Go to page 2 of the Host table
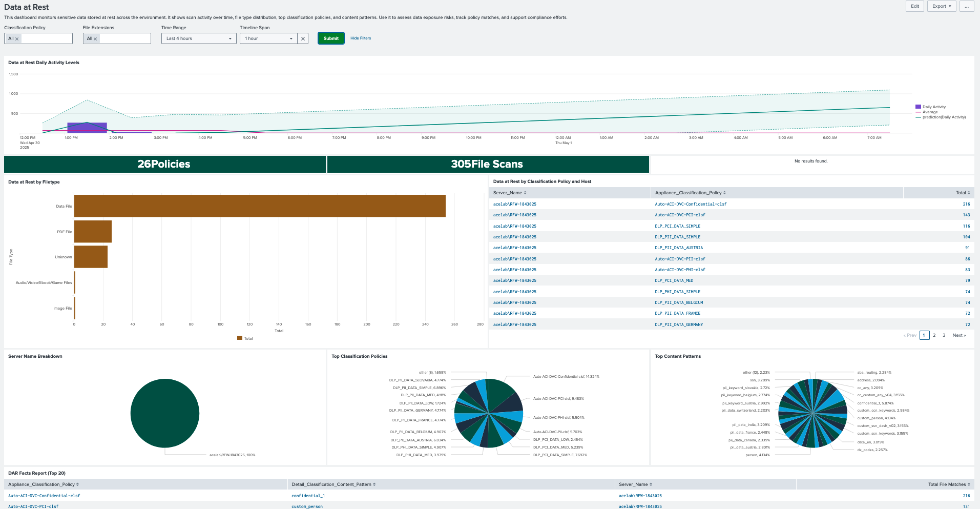 click(x=934, y=335)
